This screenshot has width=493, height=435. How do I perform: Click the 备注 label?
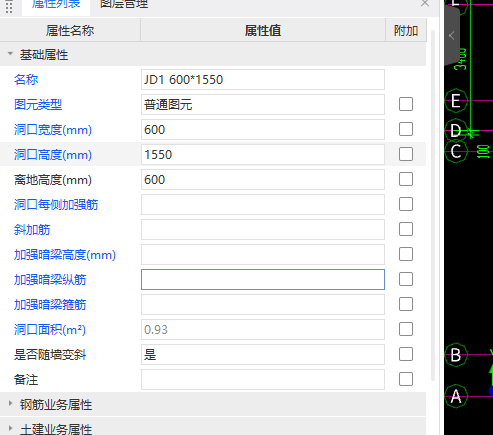coord(26,380)
